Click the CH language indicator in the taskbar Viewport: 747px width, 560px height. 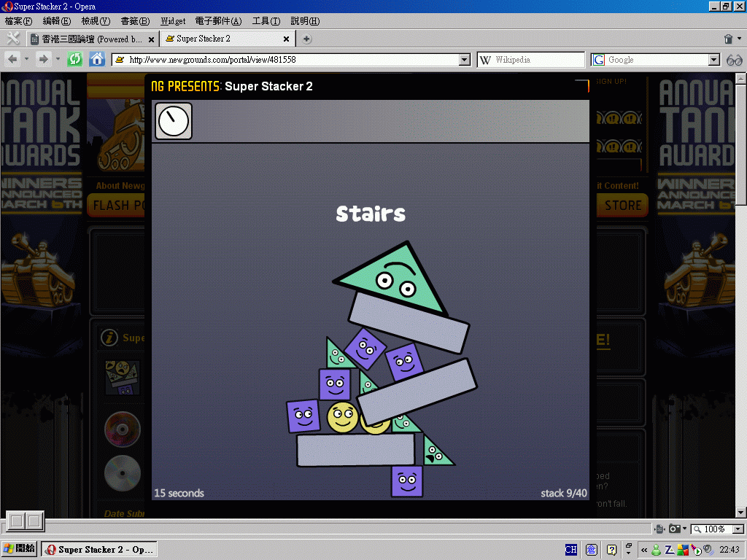(x=570, y=550)
